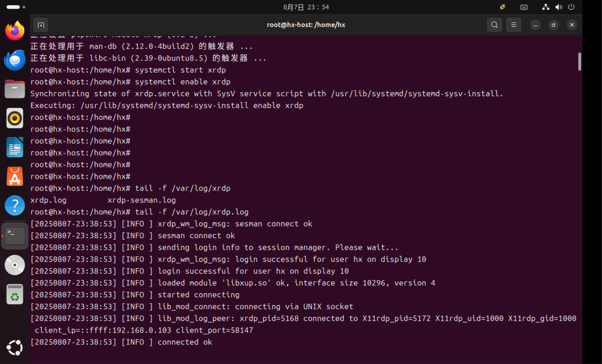Open terminal search
This screenshot has height=364, width=602.
[x=494, y=25]
